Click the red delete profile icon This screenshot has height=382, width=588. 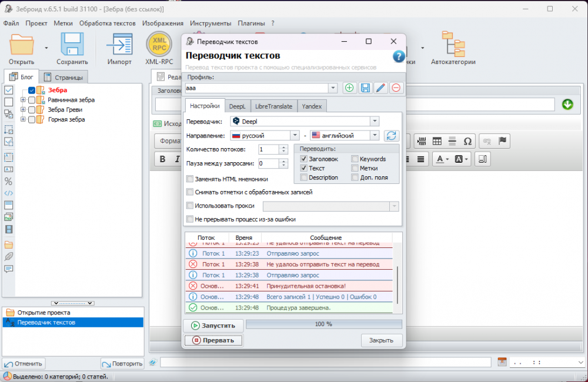[x=396, y=88]
